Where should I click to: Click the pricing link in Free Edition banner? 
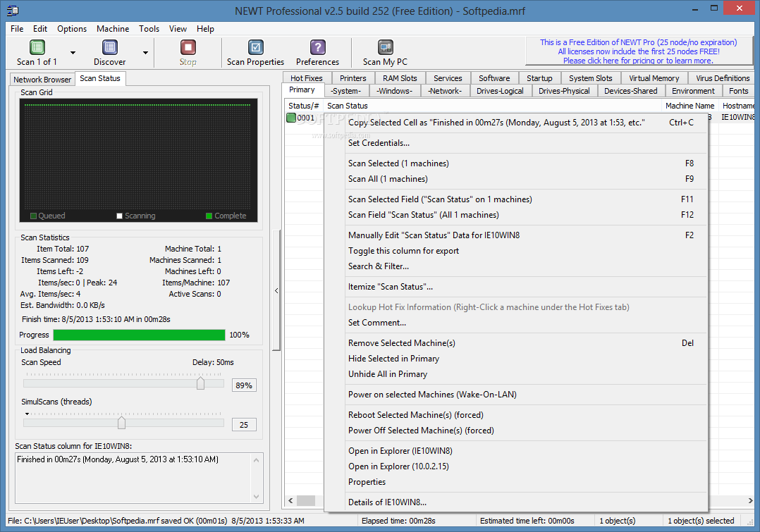(638, 61)
